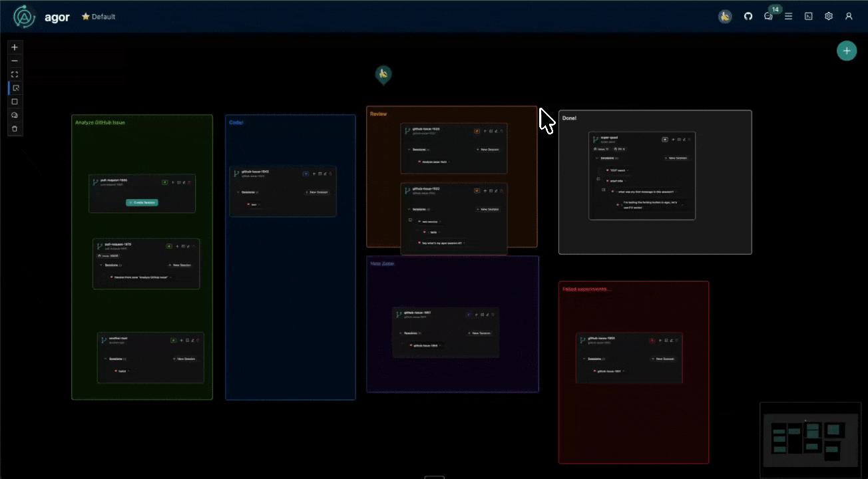The image size is (868, 479).
Task: Select the pointer selection tool in the left toolbar
Action: coord(15,87)
